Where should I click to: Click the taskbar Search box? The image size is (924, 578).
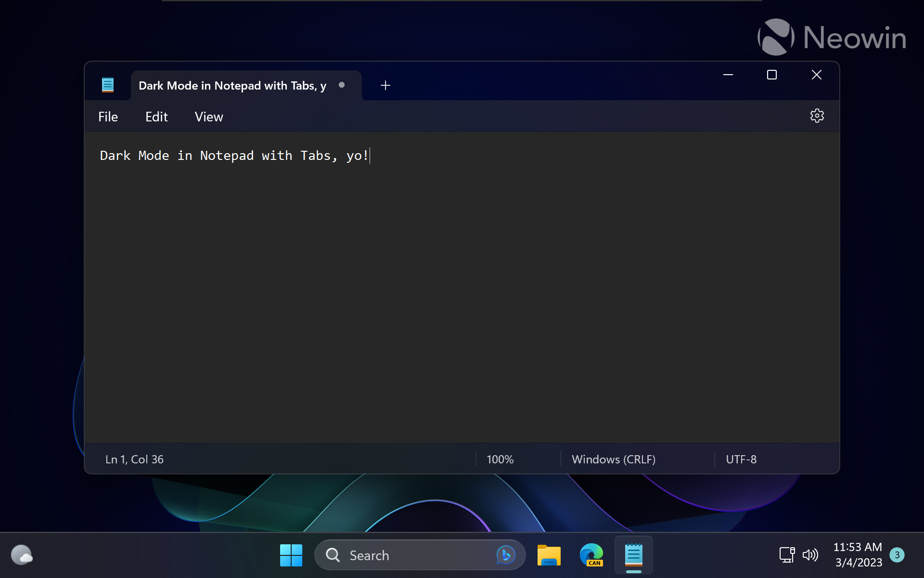[420, 555]
